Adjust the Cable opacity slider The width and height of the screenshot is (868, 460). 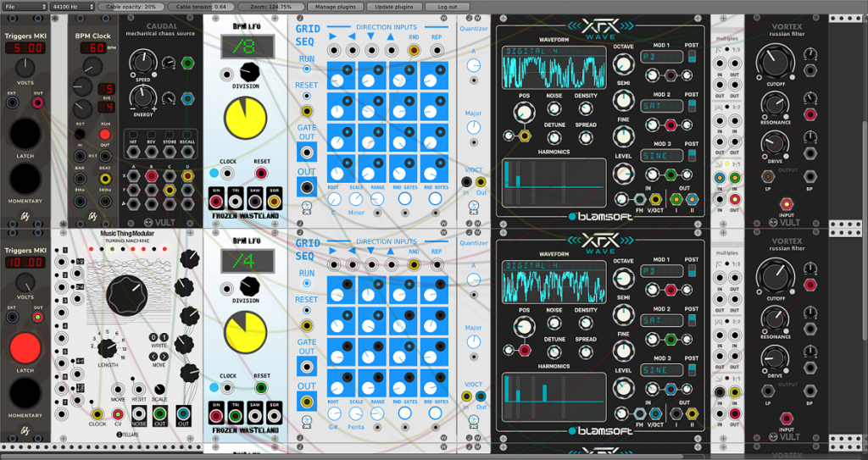(x=131, y=7)
